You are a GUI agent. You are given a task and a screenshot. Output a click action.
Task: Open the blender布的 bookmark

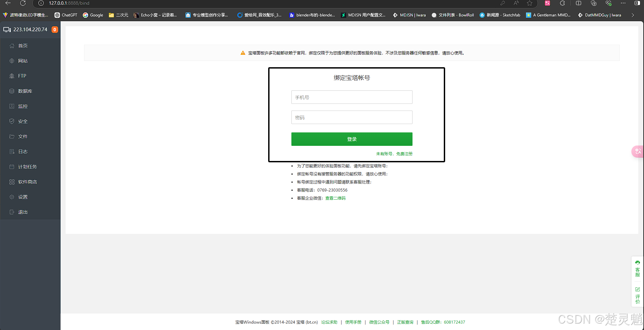312,15
